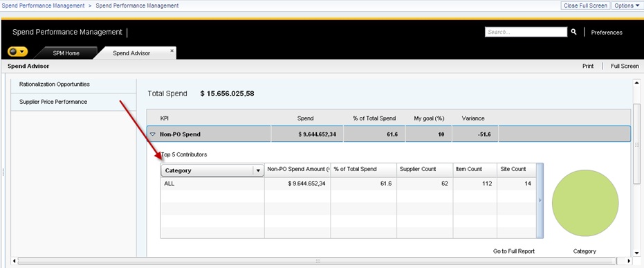Click the horizontal scrollbar thumb
This screenshot has height=268, width=644.
[317, 260]
